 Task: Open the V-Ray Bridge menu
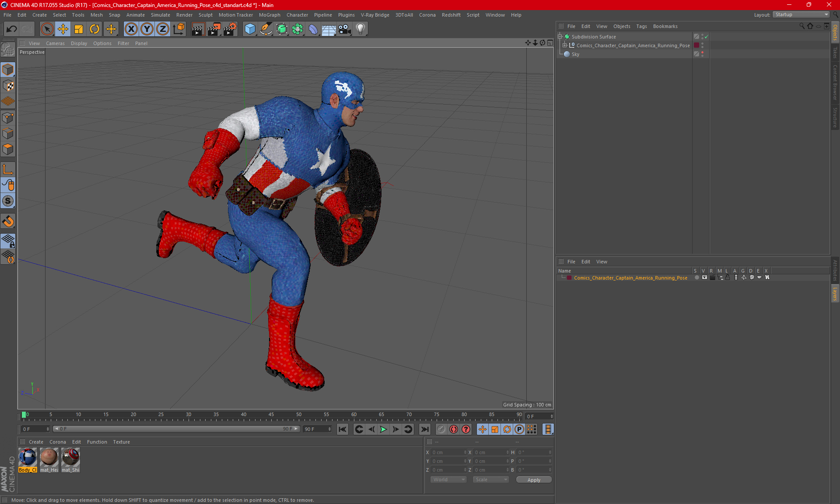[375, 15]
